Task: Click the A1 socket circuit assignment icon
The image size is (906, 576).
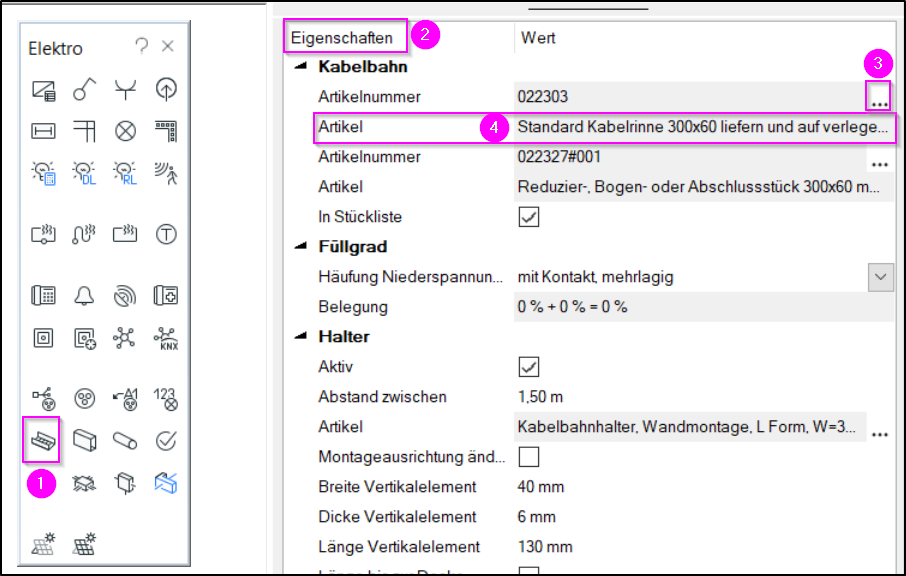Action: (125, 399)
